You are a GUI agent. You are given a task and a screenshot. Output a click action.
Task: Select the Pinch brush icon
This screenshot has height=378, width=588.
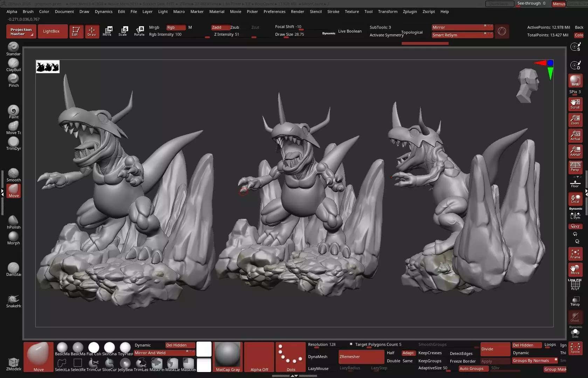[x=13, y=80]
